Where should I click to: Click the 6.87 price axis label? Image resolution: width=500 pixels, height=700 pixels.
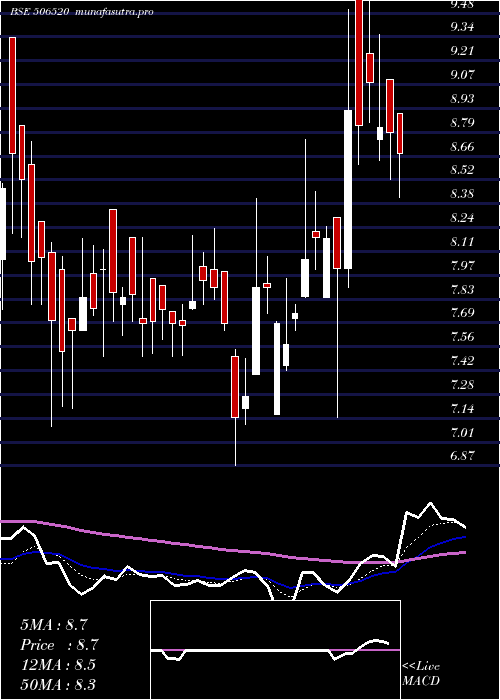coord(462,456)
